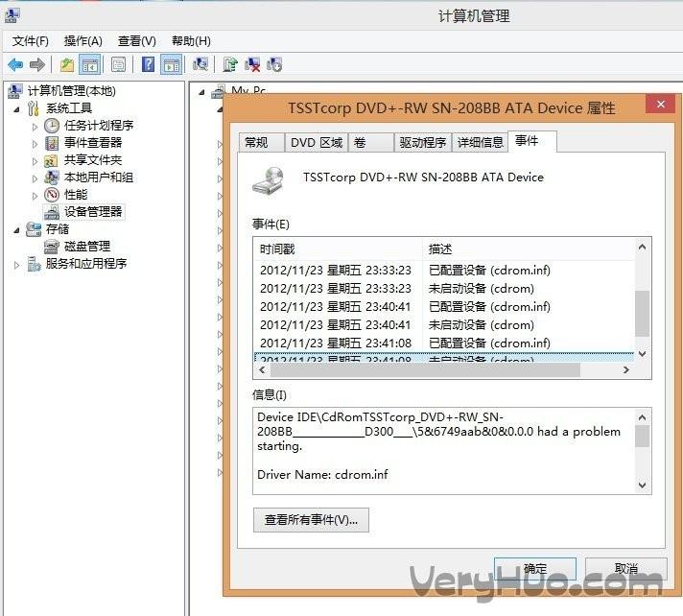The image size is (683, 616).
Task: Toggle the Show/Hide Console Tree icon
Action: [90, 65]
